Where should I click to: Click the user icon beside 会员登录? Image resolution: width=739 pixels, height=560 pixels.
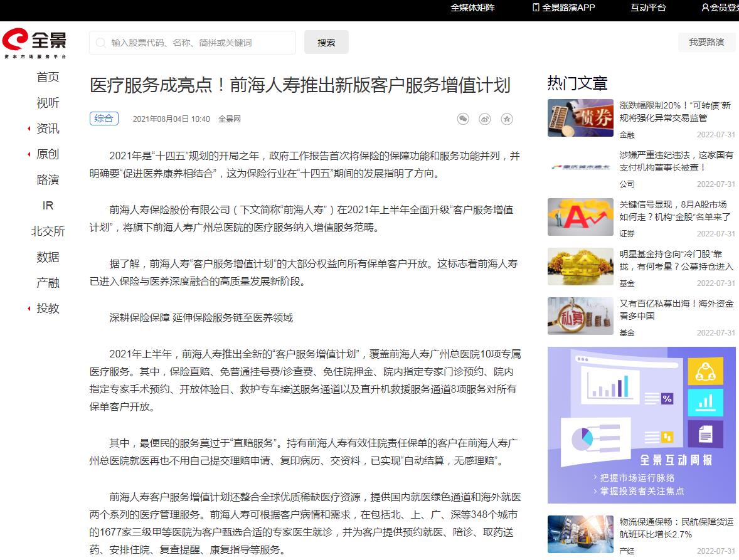705,7
